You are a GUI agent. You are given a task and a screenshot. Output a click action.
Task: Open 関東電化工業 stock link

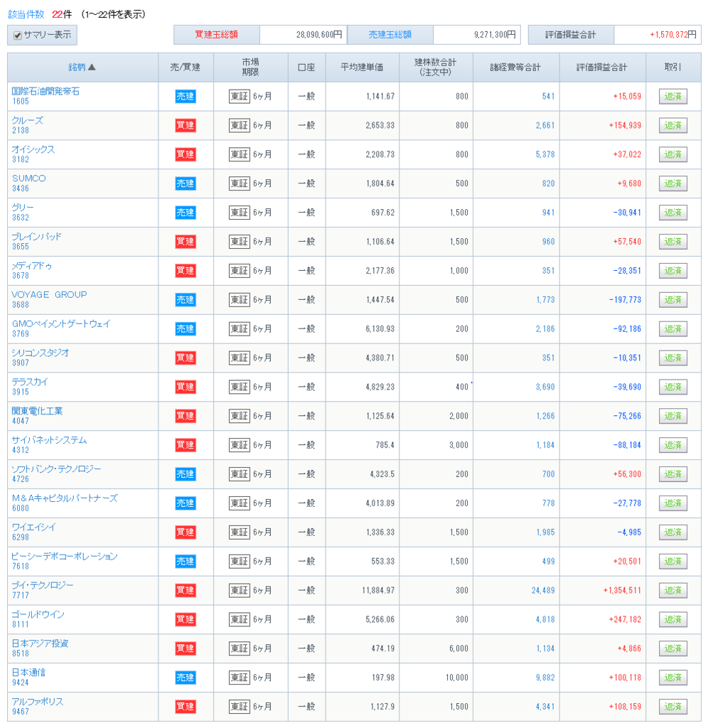(x=37, y=412)
